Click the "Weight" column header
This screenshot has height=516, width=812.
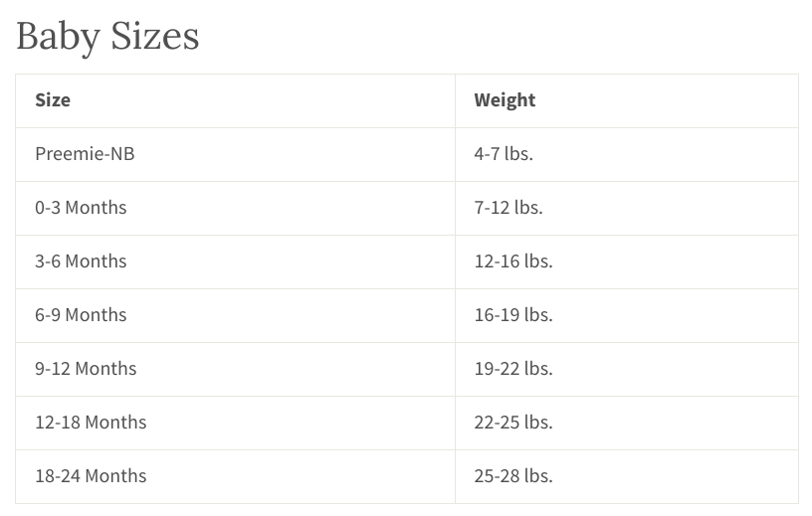[x=505, y=100]
